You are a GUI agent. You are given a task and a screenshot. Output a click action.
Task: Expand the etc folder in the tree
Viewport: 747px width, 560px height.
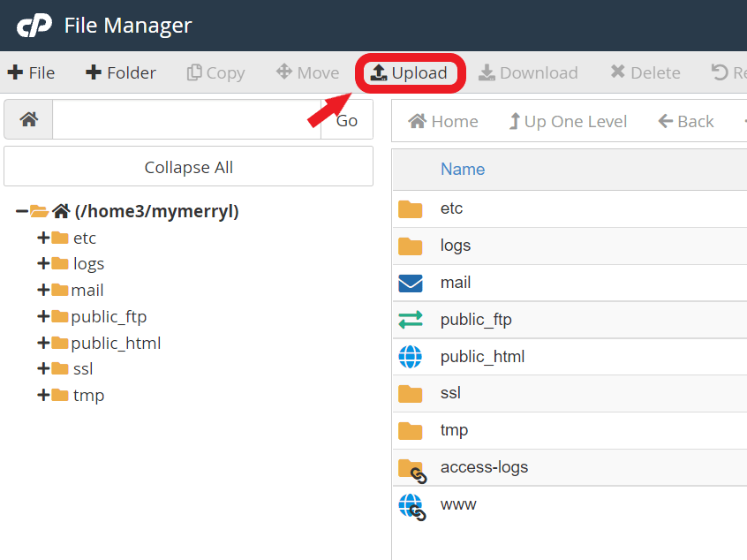pos(43,238)
